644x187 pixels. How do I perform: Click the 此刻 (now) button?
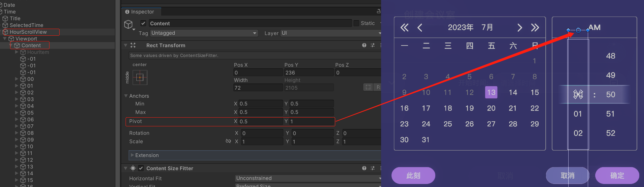pos(413,176)
